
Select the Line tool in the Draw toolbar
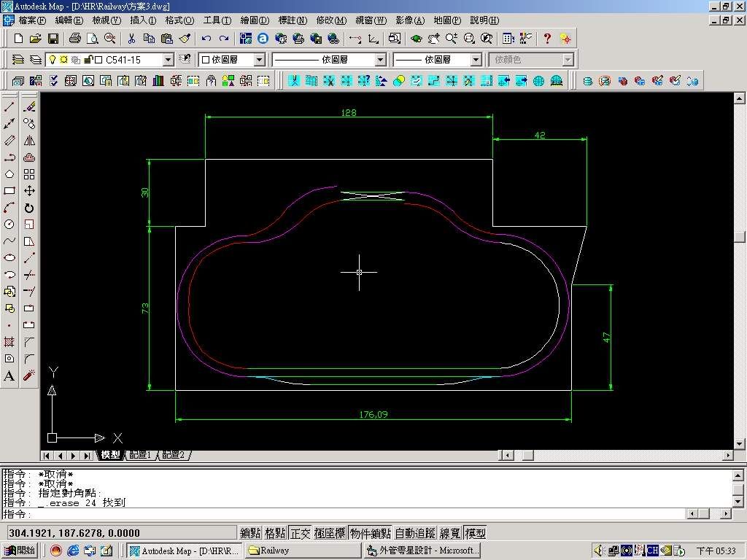click(x=9, y=106)
